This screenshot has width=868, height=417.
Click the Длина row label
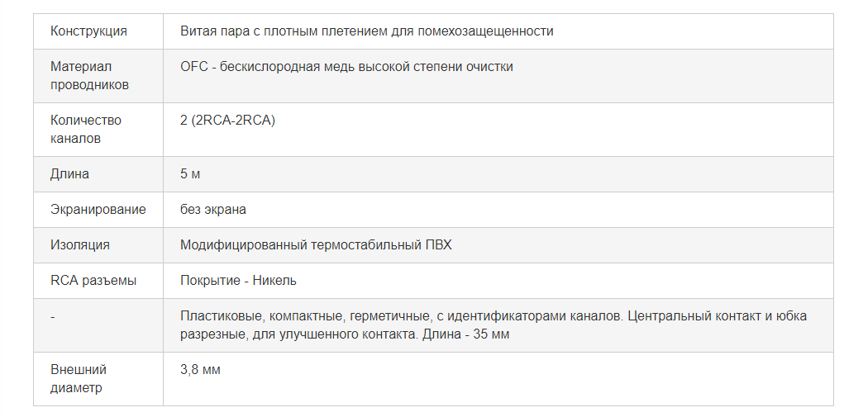tap(69, 174)
